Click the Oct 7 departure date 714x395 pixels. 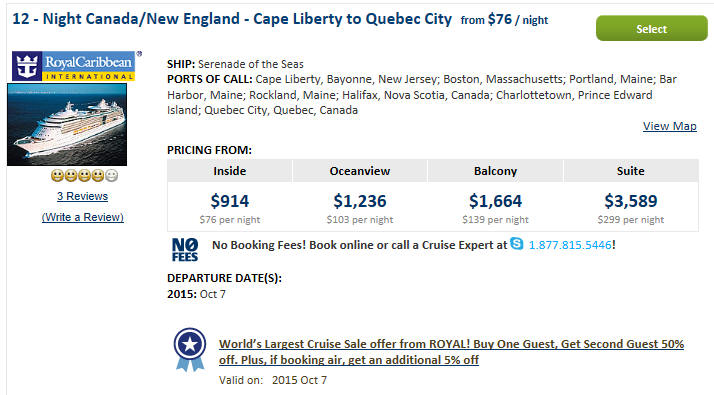pyautogui.click(x=213, y=294)
